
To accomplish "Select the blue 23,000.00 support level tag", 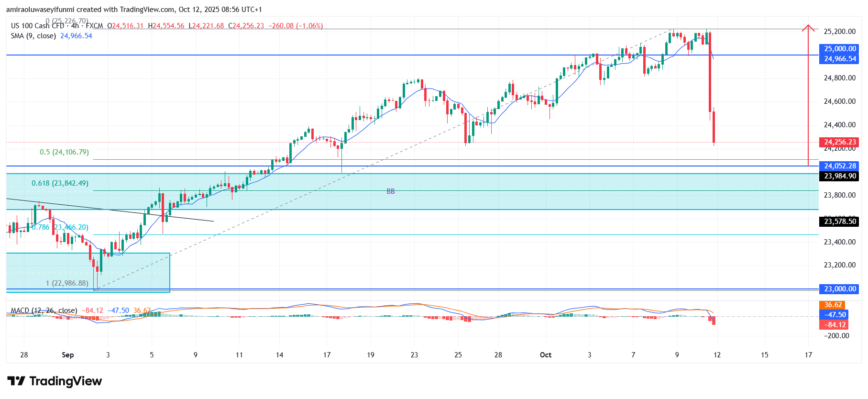I will point(839,289).
